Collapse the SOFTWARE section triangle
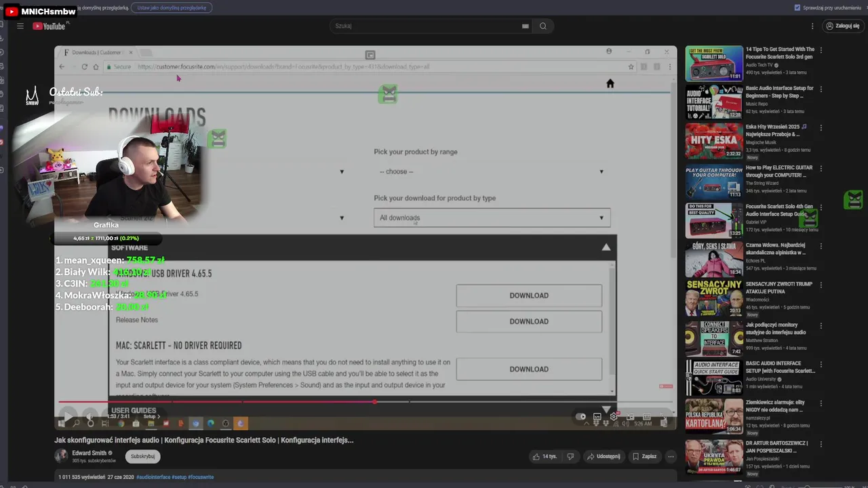 point(606,247)
